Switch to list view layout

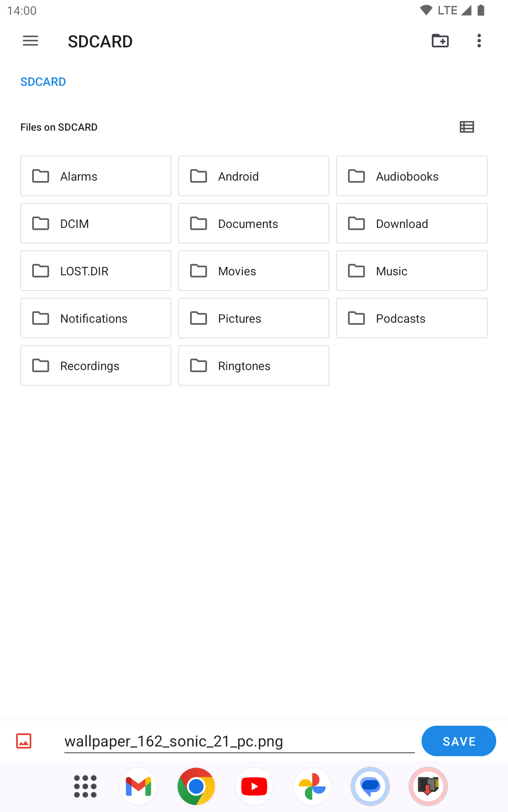[467, 127]
